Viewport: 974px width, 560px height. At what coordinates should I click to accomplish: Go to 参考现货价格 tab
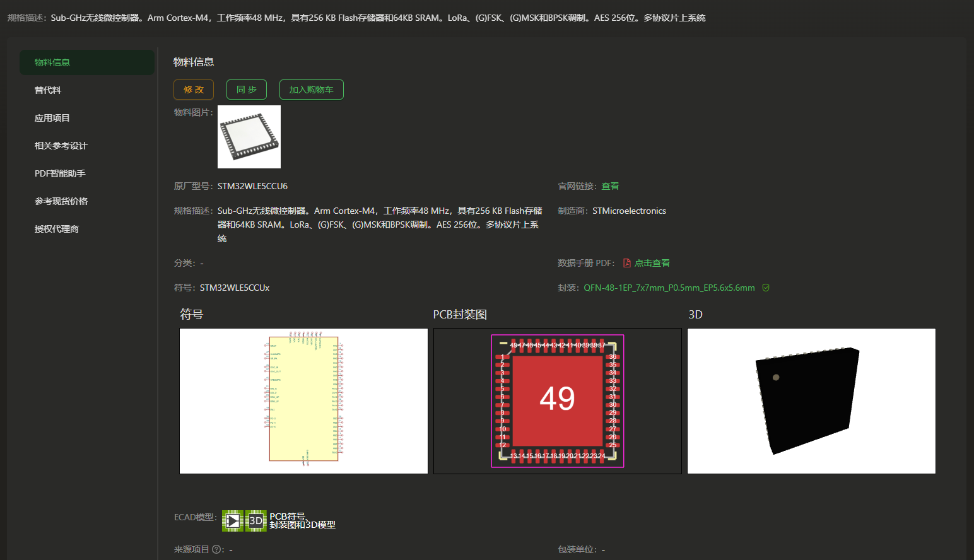[61, 201]
